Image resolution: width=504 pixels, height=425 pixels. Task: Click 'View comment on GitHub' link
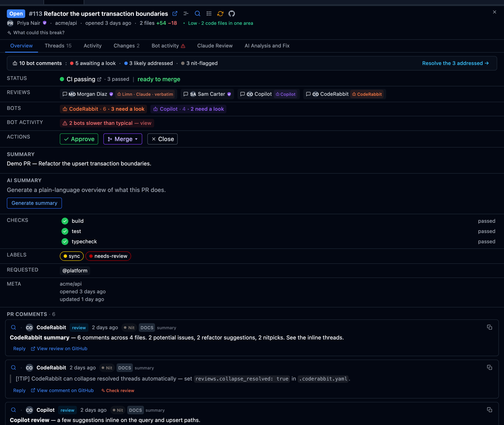point(62,391)
